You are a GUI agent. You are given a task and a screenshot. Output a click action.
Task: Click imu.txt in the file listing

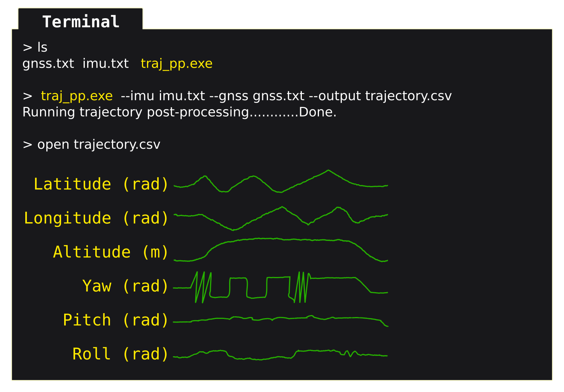pyautogui.click(x=106, y=64)
